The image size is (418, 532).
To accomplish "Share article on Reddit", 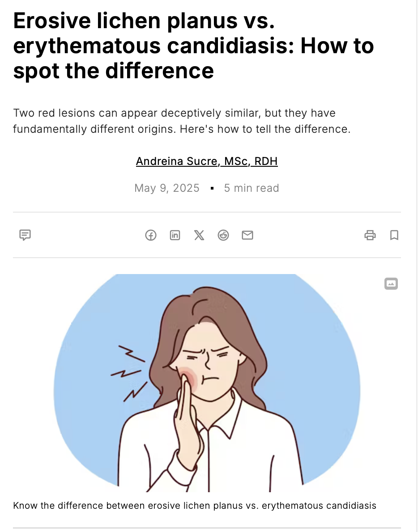I will (223, 235).
